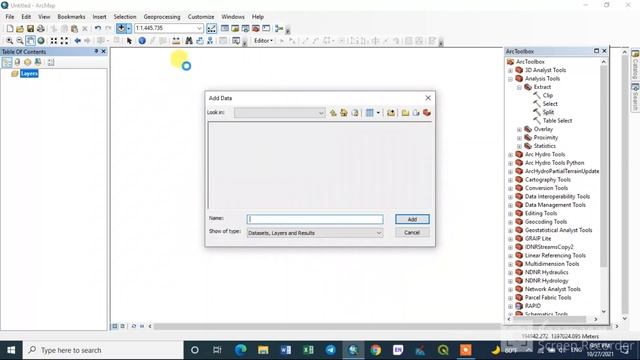
Task: Select the Measure ruler tool
Action: tap(176, 41)
